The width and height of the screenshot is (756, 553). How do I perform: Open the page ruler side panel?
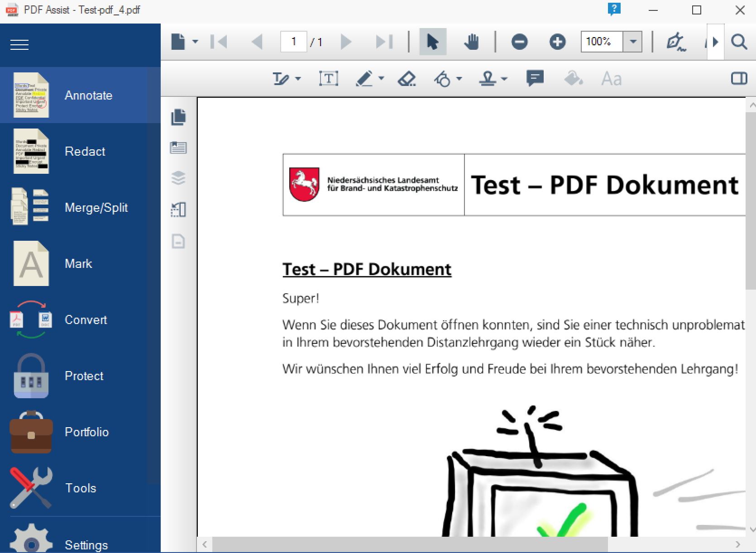(x=178, y=209)
